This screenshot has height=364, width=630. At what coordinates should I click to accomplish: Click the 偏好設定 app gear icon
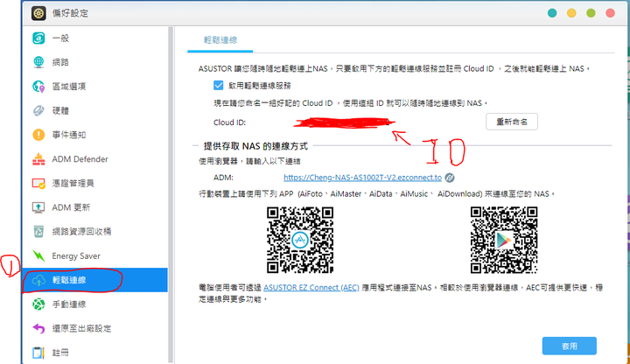click(38, 13)
